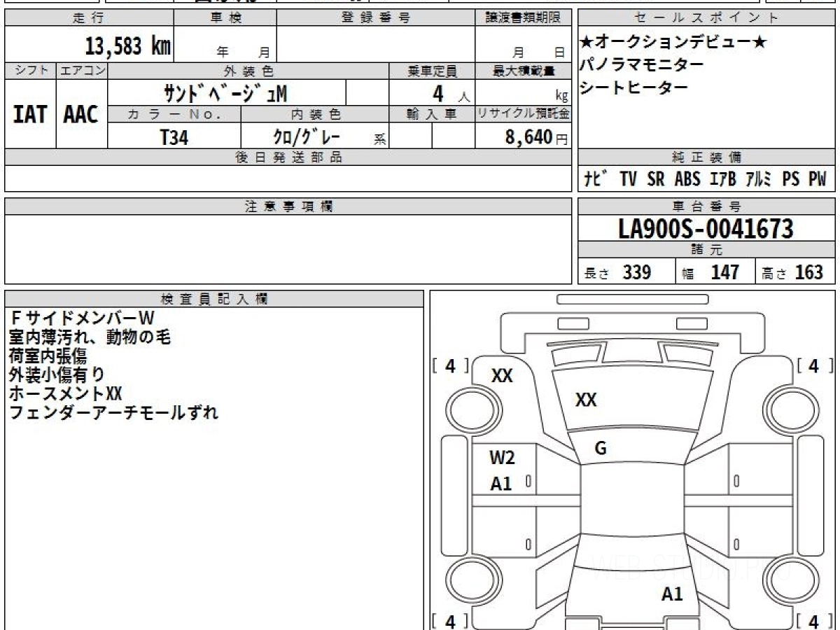Click the 純正装備 header
Image resolution: width=840 pixels, height=630 pixels.
tap(706, 157)
